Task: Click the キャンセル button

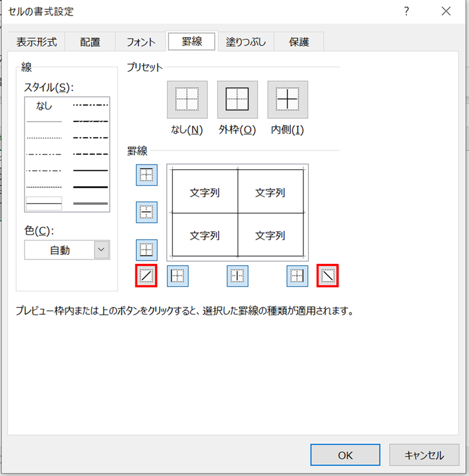Action: pos(424,455)
